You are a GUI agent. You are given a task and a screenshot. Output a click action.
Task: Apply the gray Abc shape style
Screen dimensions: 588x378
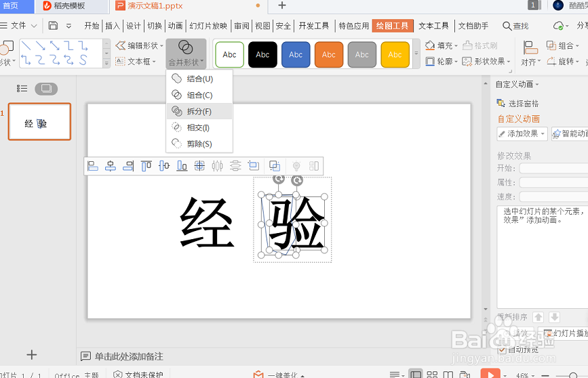pos(362,55)
